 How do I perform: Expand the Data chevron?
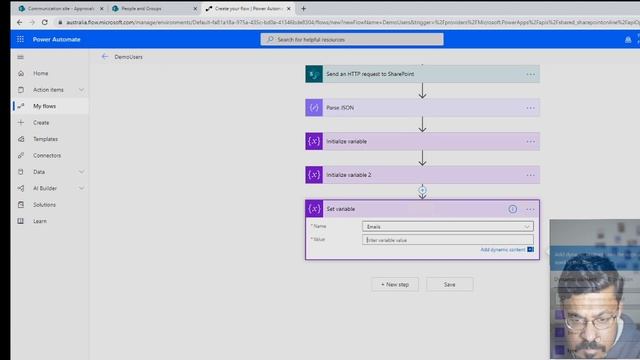[81, 171]
